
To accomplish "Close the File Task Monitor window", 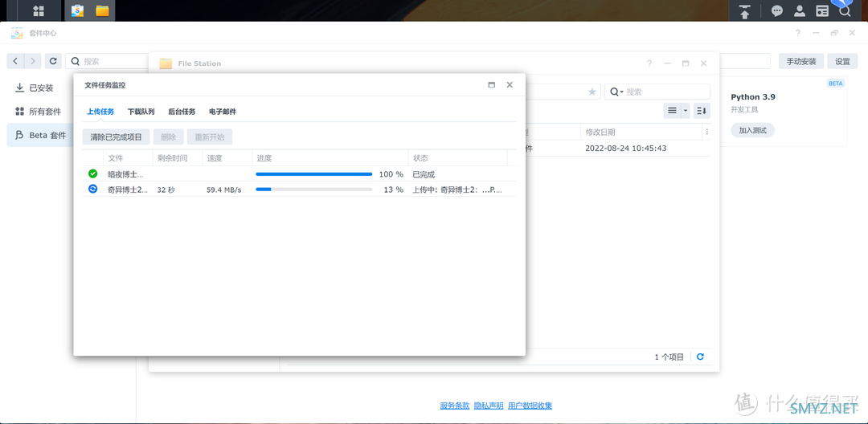I will click(x=510, y=85).
